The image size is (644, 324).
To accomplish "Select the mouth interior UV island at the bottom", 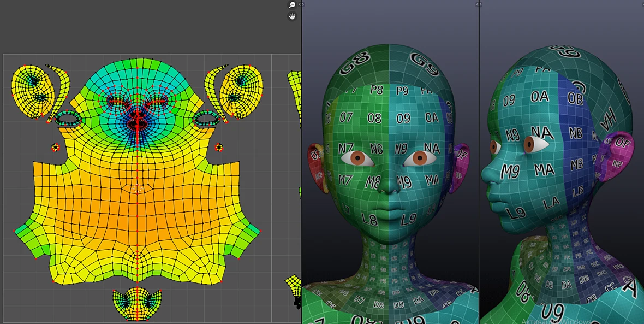I will (x=137, y=304).
